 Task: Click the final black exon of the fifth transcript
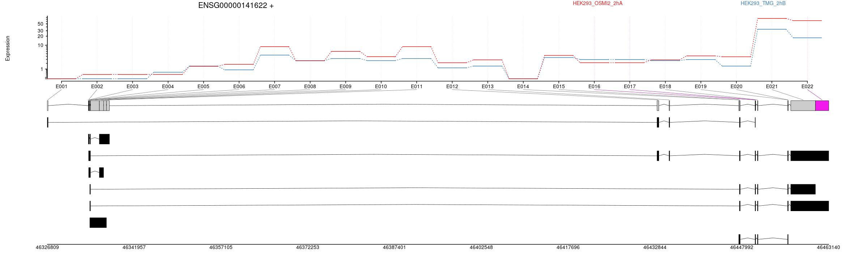pyautogui.click(x=803, y=189)
